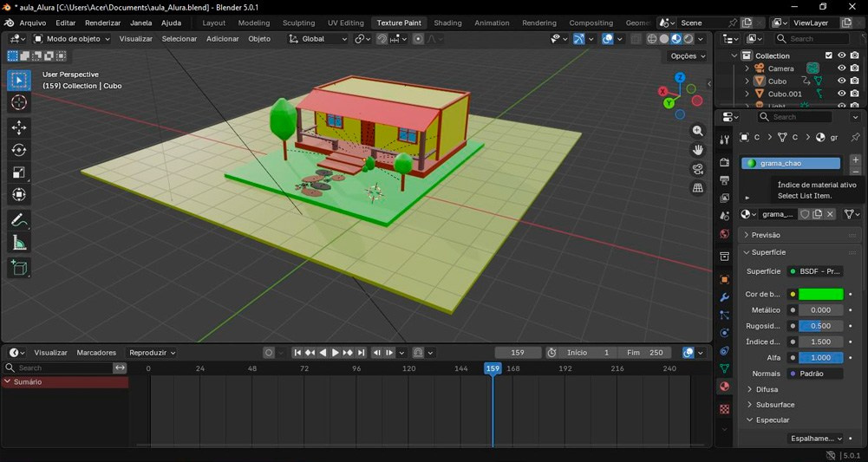
Task: Click the pin icon in properties header
Action: pyautogui.click(x=855, y=137)
